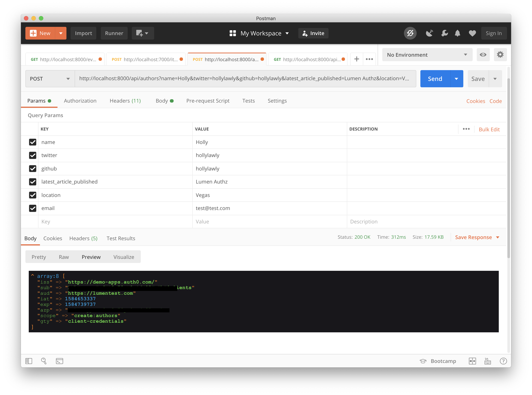Click the sync offline status icon

(410, 33)
